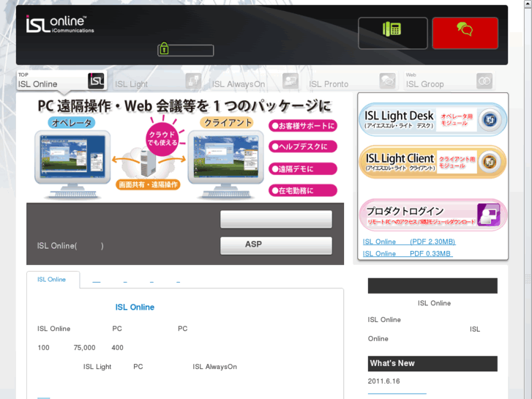532x399 pixels.
Task: Click the 遠隔デモに pink label
Action: tap(303, 169)
